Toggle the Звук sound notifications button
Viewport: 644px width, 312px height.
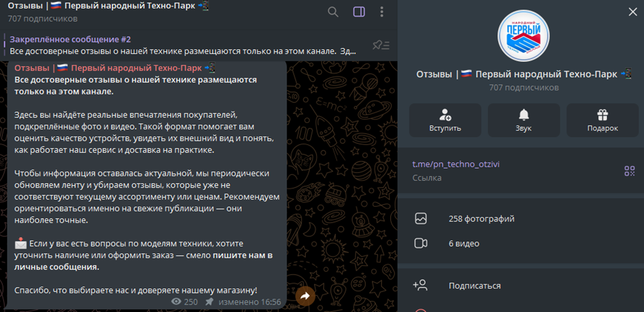[x=523, y=120]
